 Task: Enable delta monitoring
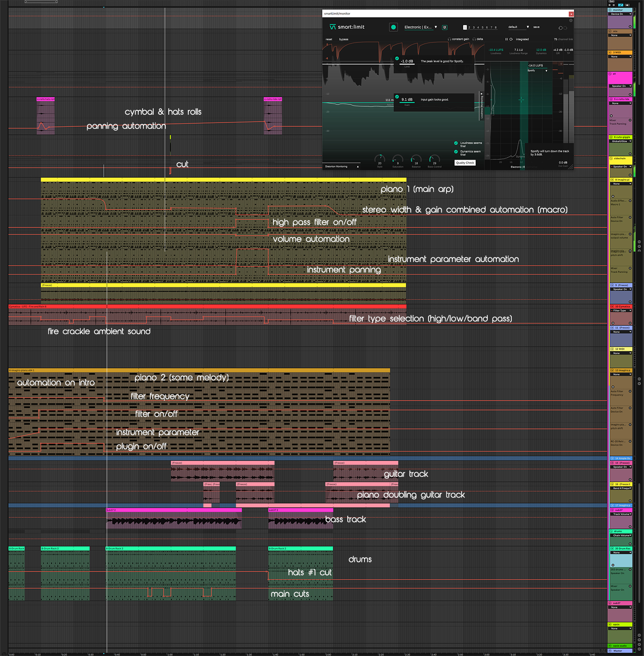coord(478,39)
